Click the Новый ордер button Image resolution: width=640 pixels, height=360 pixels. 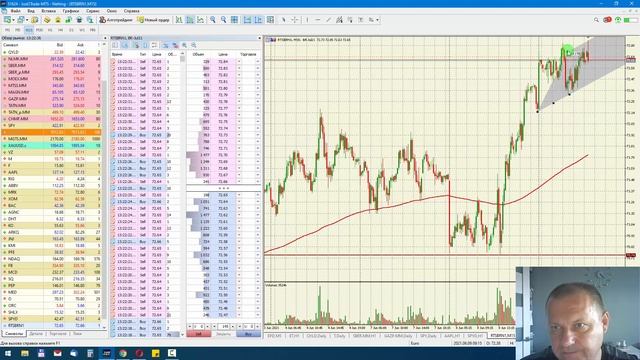coord(153,20)
